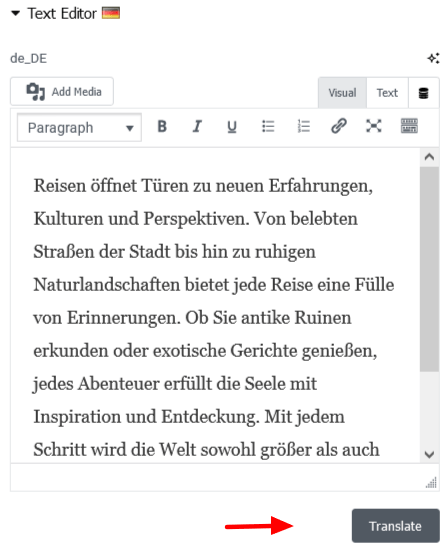Apply italic formatting to text
447x554 pixels.
tap(197, 126)
